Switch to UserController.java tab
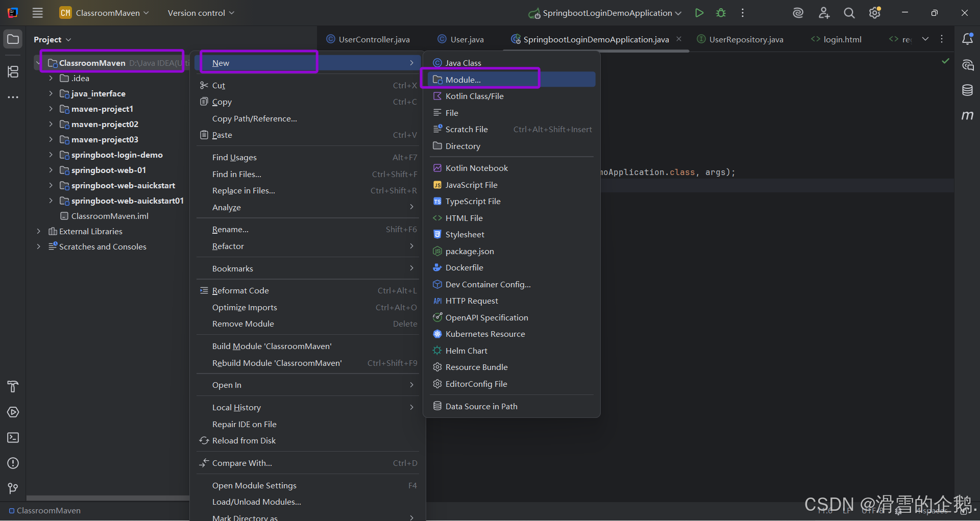 (369, 39)
